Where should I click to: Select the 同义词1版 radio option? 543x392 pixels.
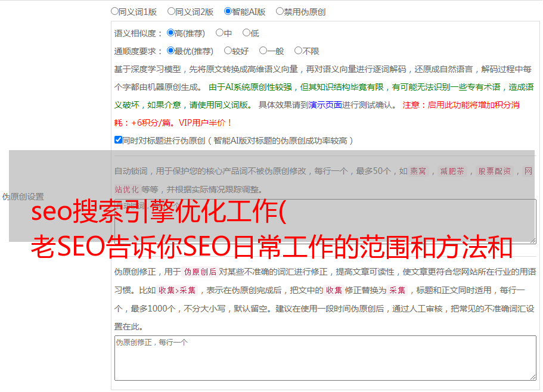(115, 11)
